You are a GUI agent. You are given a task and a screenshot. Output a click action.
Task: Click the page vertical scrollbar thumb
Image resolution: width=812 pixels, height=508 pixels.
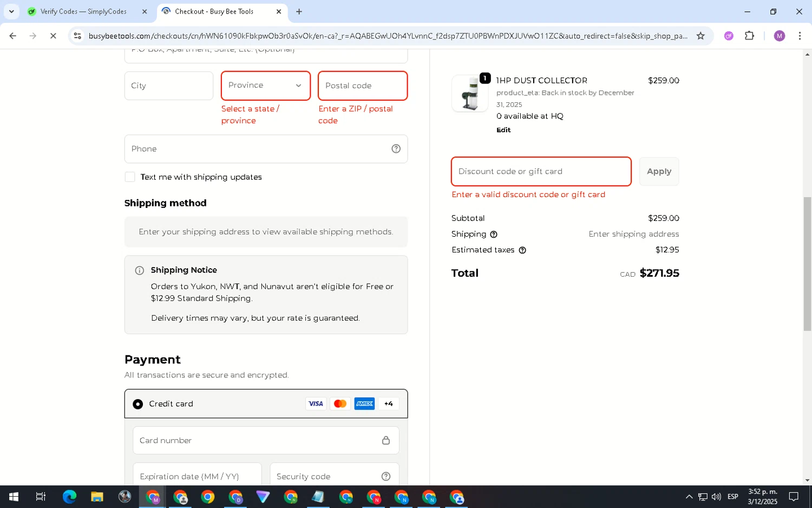[807, 264]
